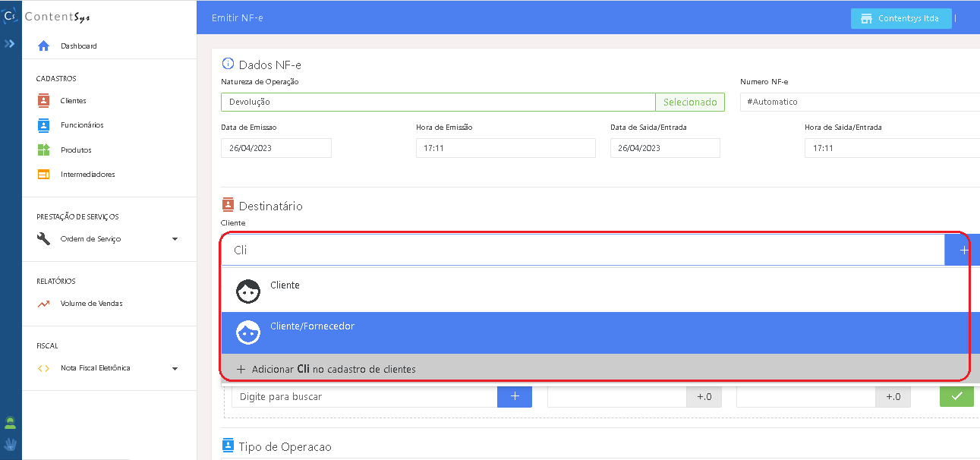This screenshot has width=980, height=460.
Task: Click the blue plus button beside client search
Action: click(x=963, y=250)
